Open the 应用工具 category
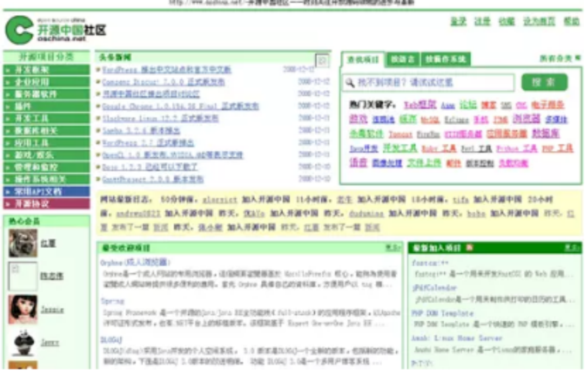588x379 pixels. point(46,143)
